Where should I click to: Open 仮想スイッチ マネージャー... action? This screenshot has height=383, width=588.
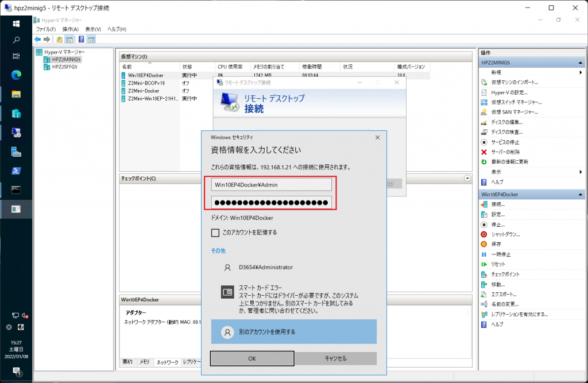click(516, 102)
